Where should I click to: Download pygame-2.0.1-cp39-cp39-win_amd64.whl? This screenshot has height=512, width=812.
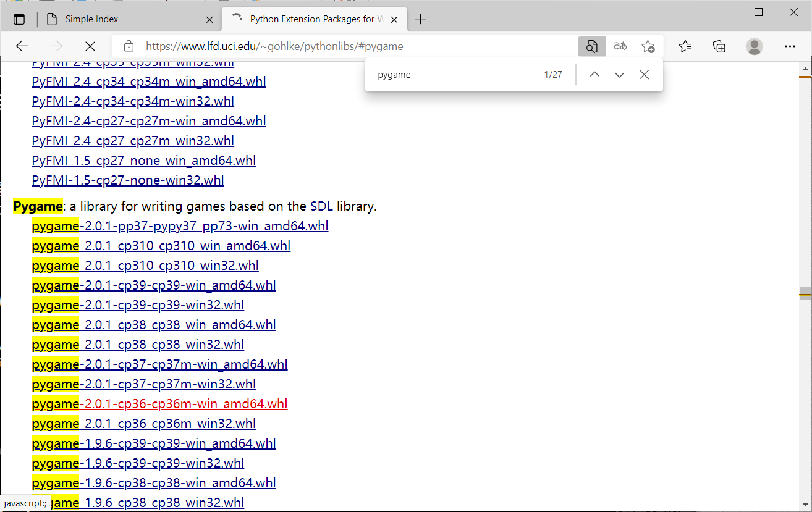pos(154,285)
